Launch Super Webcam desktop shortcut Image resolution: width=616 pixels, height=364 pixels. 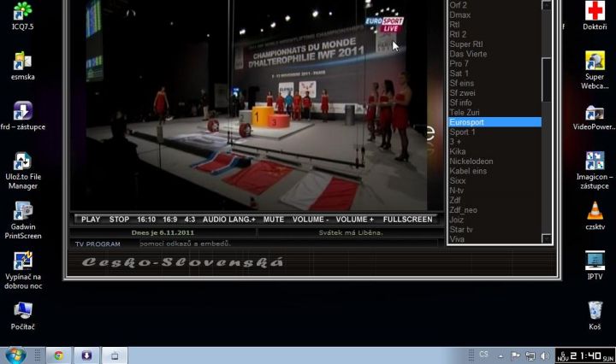595,71
